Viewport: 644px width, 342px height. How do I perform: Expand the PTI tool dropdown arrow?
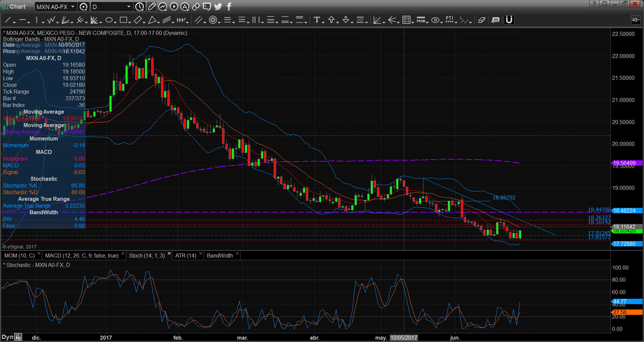click(x=456, y=22)
